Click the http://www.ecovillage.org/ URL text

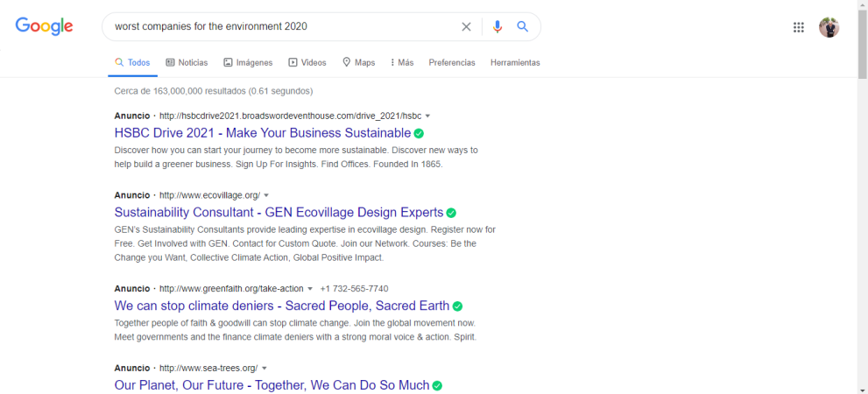point(210,195)
